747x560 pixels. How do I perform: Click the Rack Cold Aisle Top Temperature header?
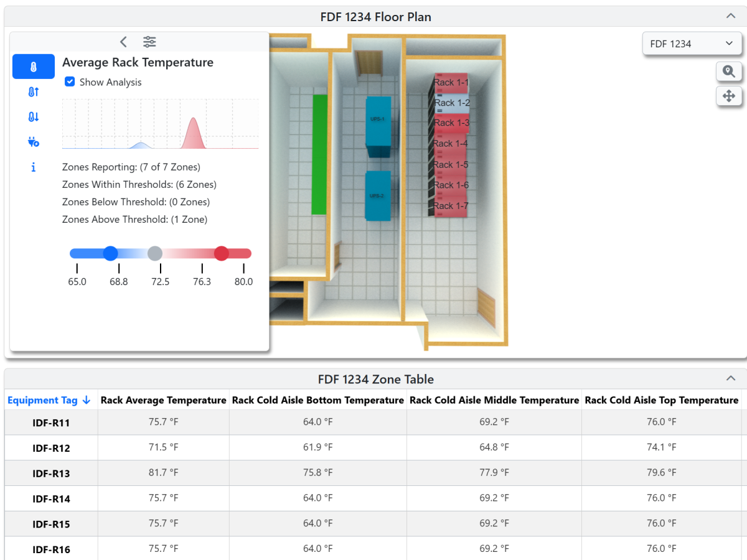(661, 400)
